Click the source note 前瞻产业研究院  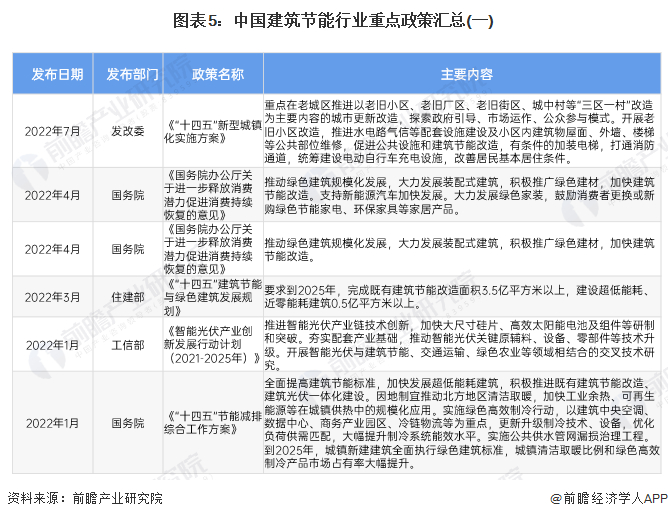(x=118, y=498)
